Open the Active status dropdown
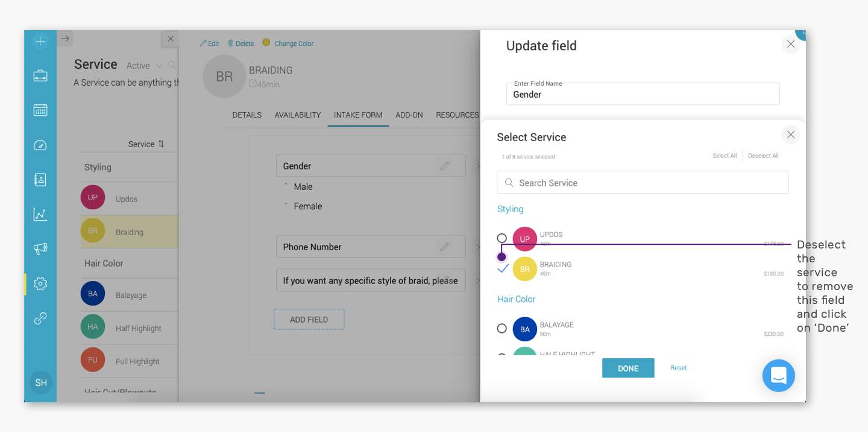 [x=145, y=66]
